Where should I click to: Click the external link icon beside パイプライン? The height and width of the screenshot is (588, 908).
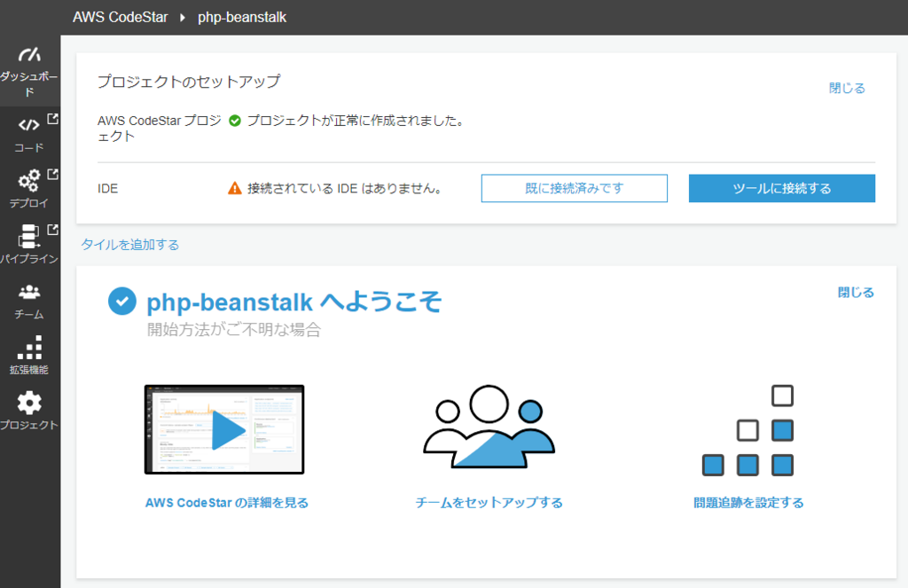pyautogui.click(x=52, y=230)
